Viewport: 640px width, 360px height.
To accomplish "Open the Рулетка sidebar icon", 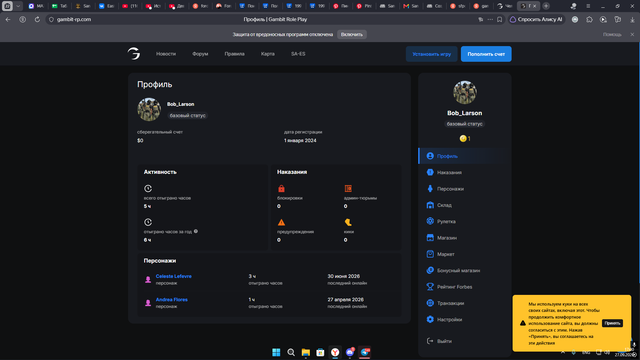I will click(x=430, y=221).
